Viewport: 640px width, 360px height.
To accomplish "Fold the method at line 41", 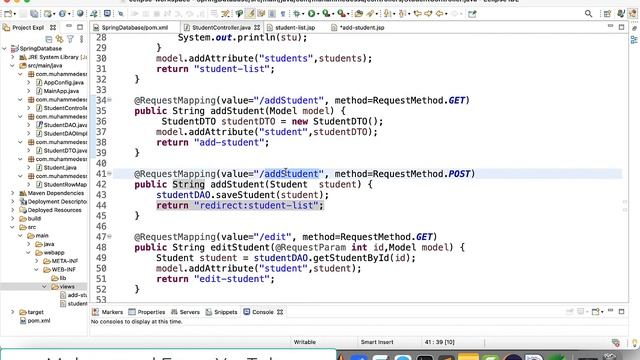I will [x=109, y=173].
